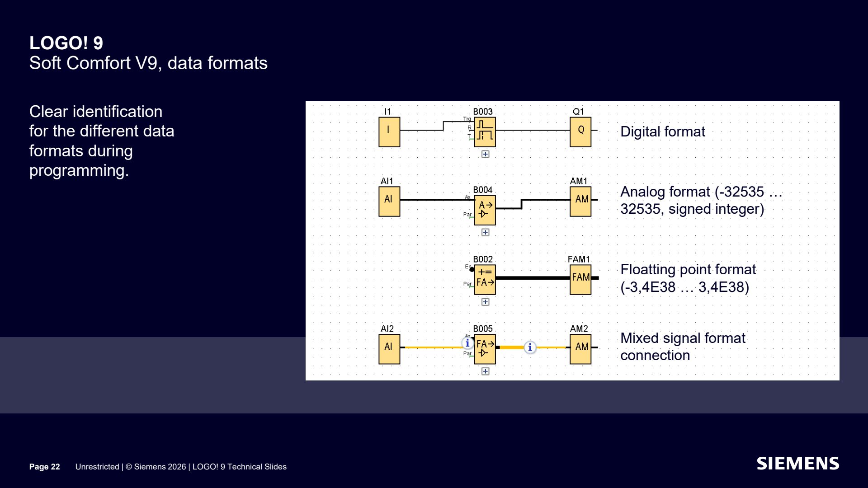The width and height of the screenshot is (868, 488).
Task: Click the 'Digital format' label
Action: coord(662,131)
